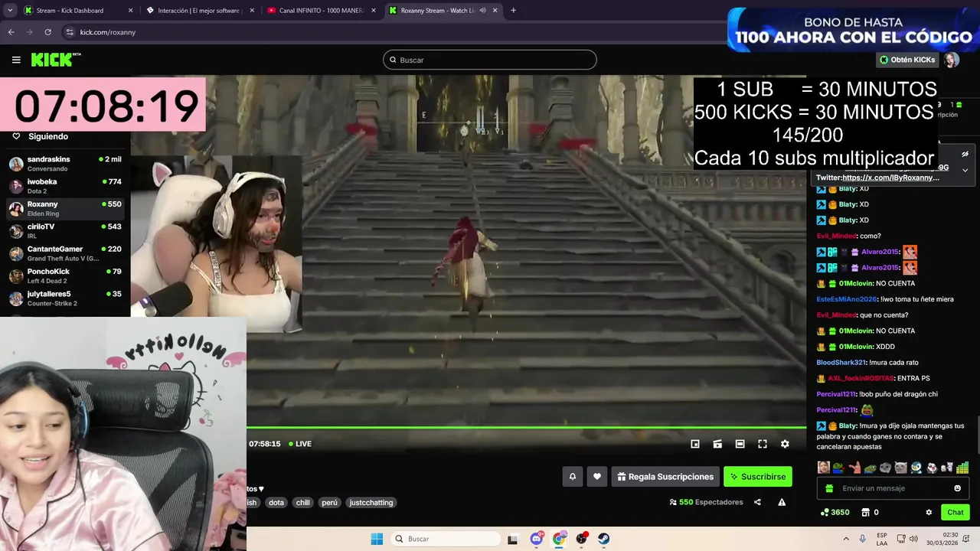Create a clip with the clip icon
The width and height of the screenshot is (980, 551).
click(x=717, y=444)
